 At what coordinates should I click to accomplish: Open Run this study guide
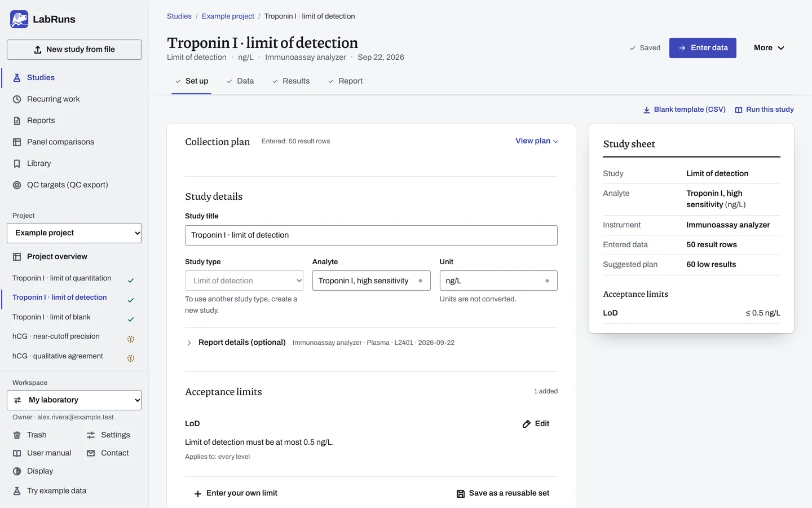[764, 110]
